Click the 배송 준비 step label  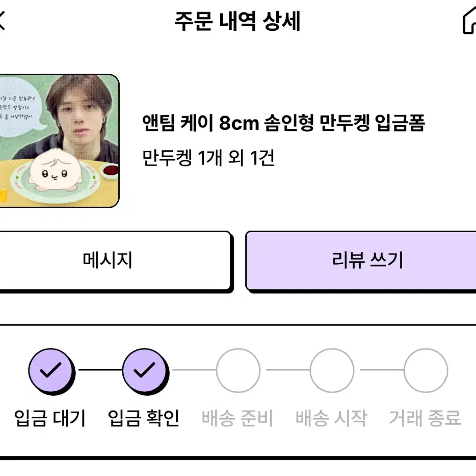(238, 418)
